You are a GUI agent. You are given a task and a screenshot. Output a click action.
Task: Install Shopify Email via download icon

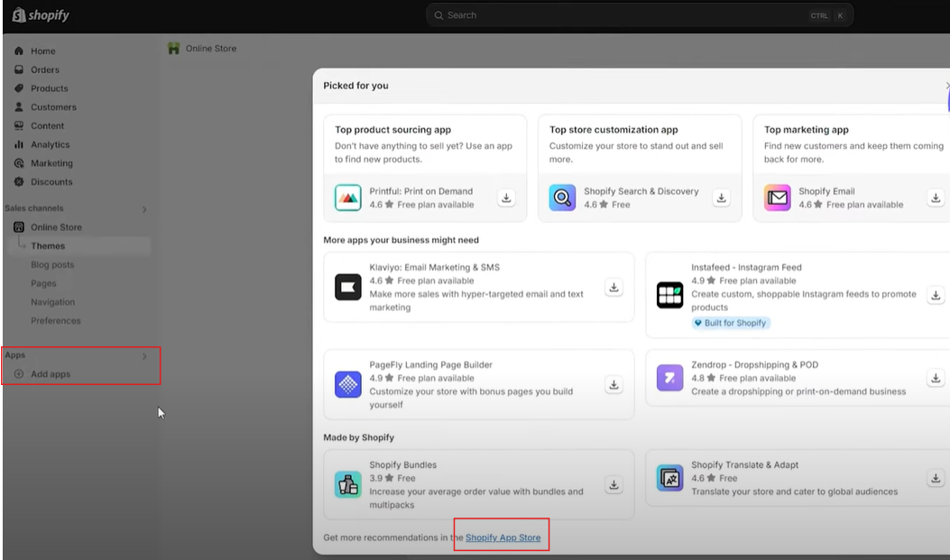[936, 198]
